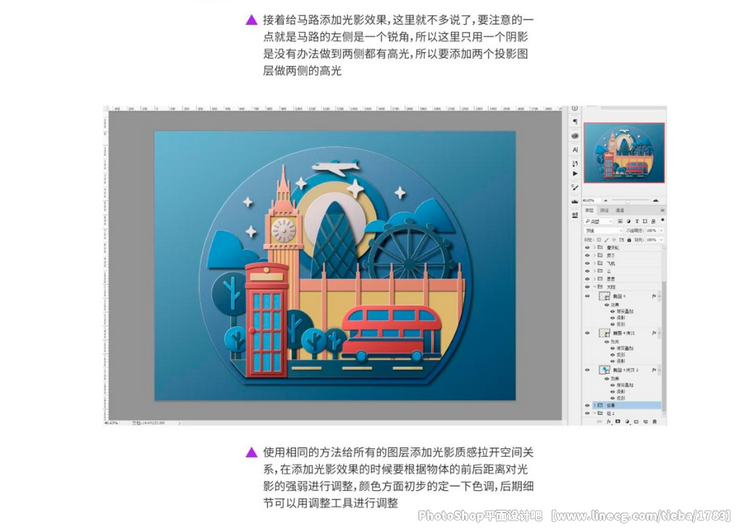Click the Navigator zoom-out small mountain icon
Screen dimensions: 750x530
coord(606,200)
